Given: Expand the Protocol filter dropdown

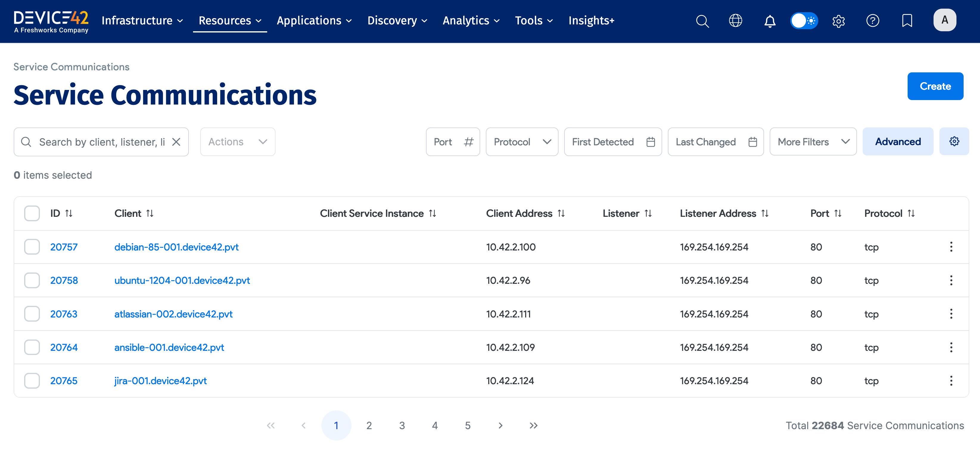Looking at the screenshot, I should (522, 141).
